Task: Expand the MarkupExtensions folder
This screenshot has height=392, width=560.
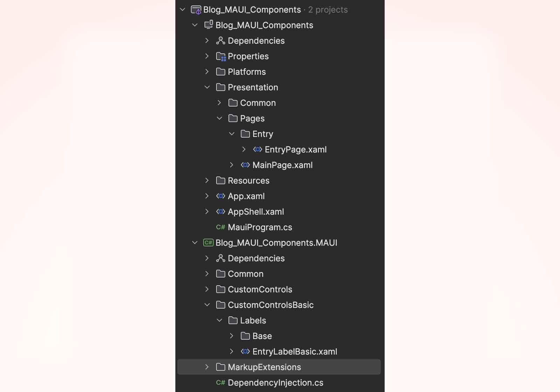Action: pyautogui.click(x=207, y=367)
